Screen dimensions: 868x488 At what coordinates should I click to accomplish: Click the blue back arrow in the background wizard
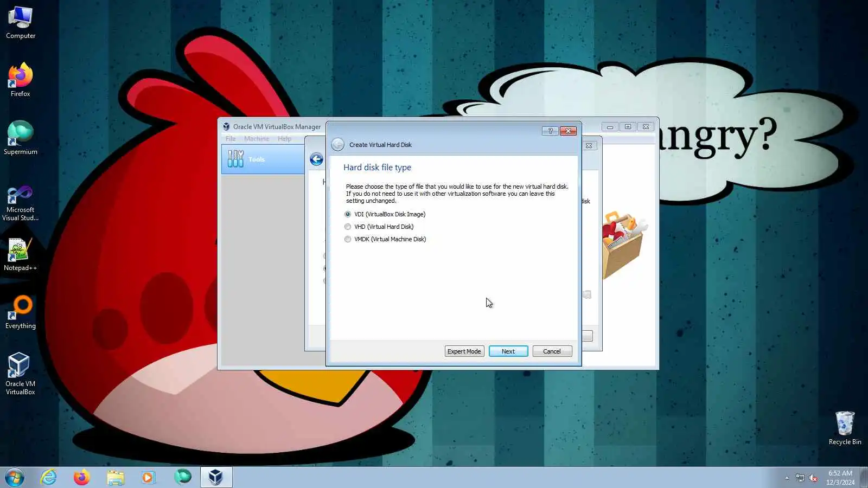[x=316, y=159]
